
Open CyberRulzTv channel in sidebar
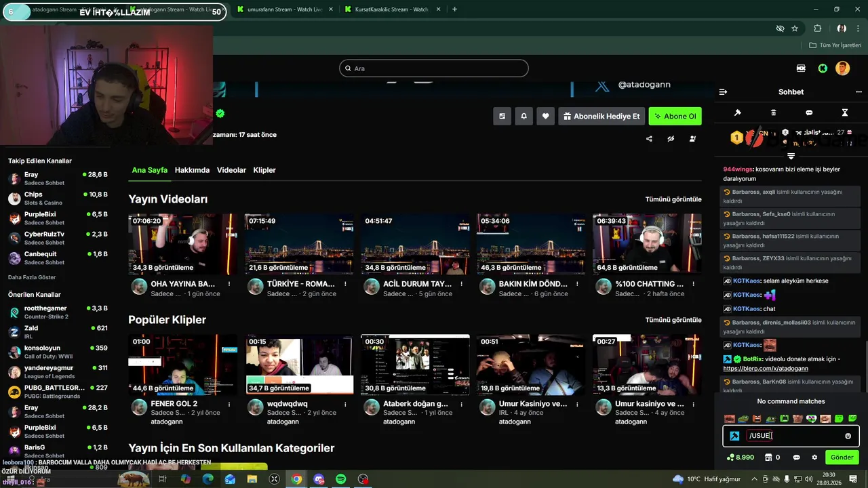(58, 238)
